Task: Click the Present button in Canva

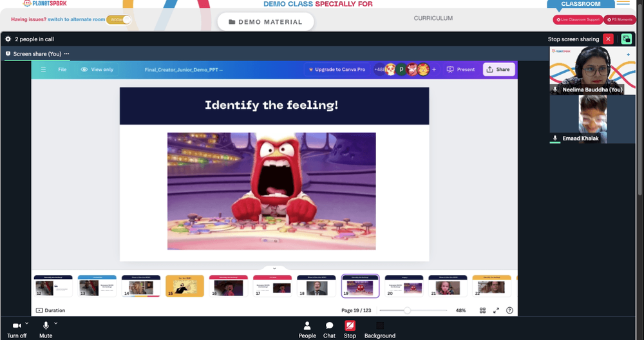Action: [x=461, y=70]
